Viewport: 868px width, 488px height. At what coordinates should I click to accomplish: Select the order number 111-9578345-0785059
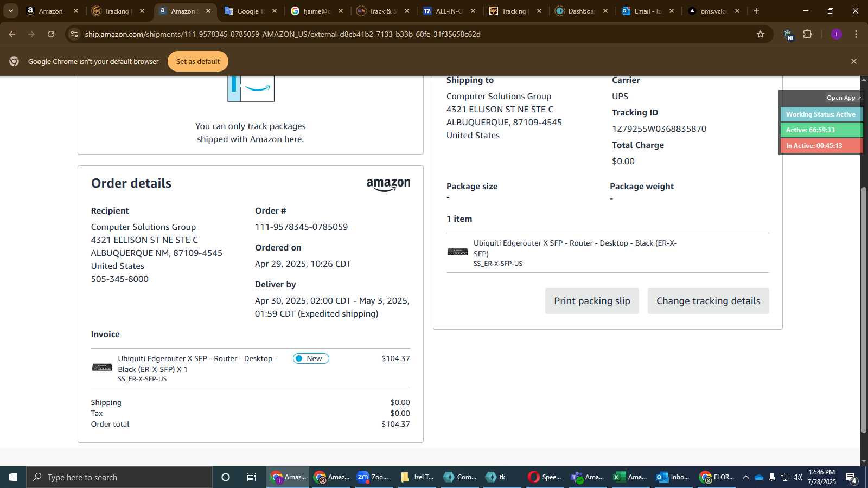302,227
